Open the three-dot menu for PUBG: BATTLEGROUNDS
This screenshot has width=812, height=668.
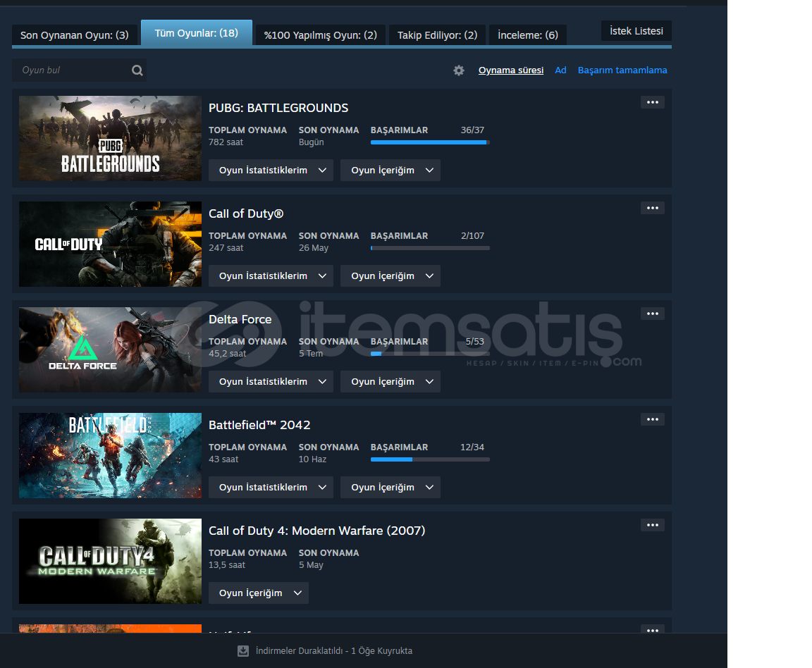653,103
